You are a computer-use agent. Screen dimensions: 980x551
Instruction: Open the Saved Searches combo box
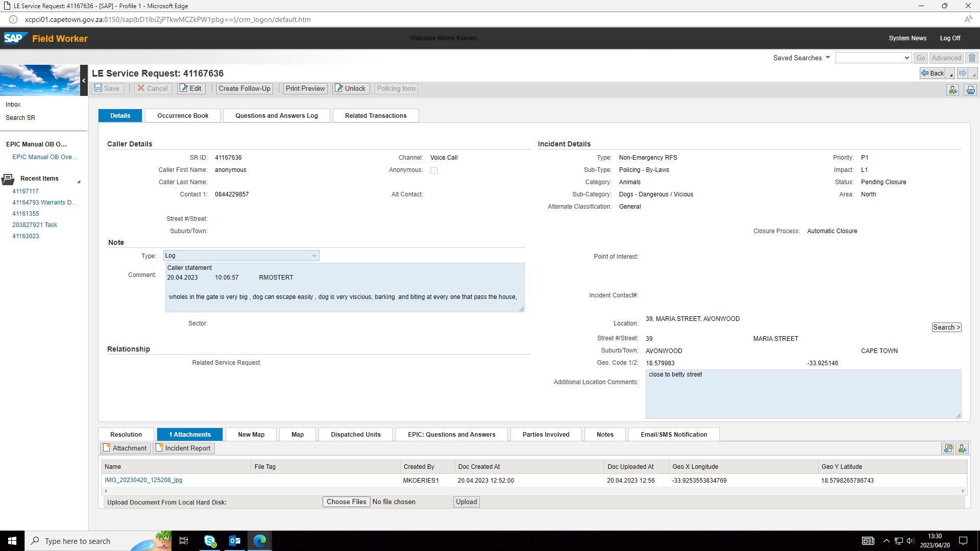pos(873,58)
